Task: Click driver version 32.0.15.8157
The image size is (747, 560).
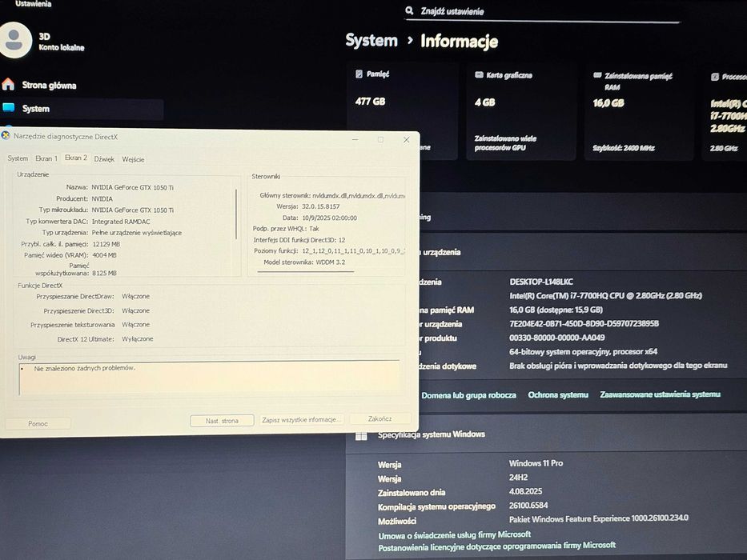Action: (320, 206)
